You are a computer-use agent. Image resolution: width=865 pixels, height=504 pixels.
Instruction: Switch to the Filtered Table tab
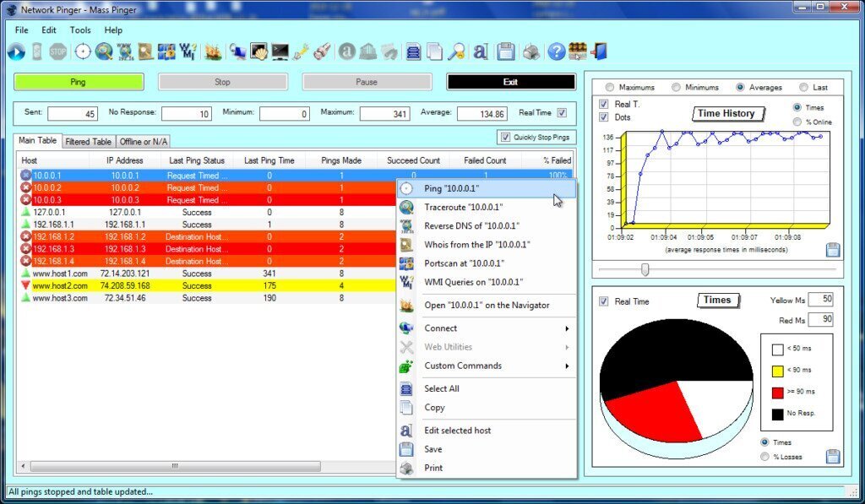point(88,141)
